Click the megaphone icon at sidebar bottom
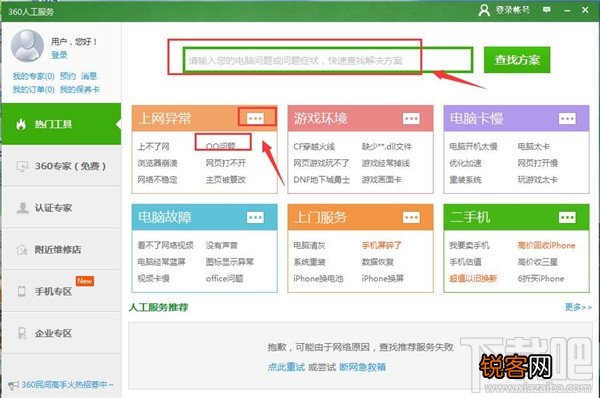The image size is (600, 398). [13, 385]
